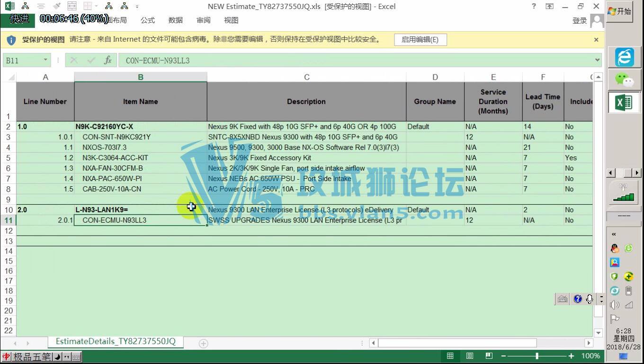Click horizontal scrollbar right arrow
Viewport: 644px width, 364px height.
[x=589, y=343]
